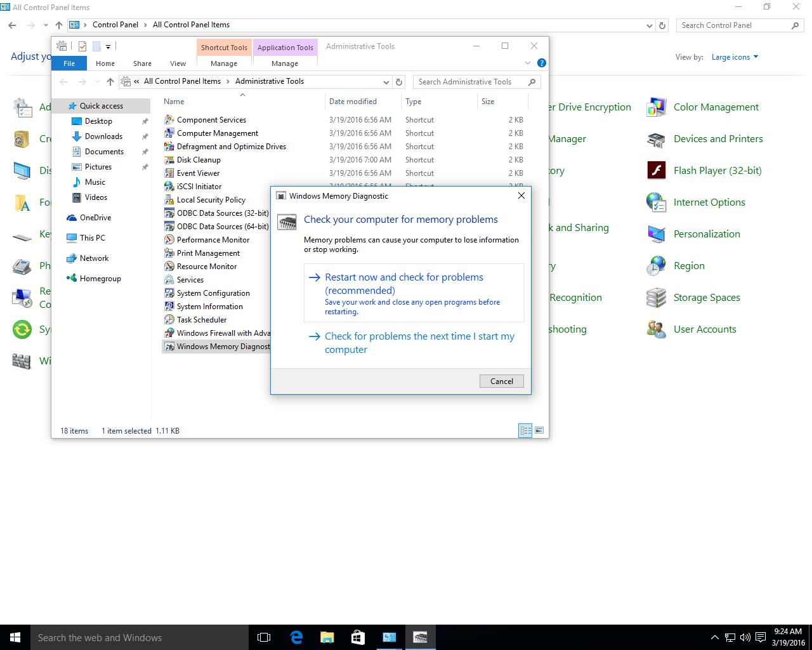Show hidden system tray icons
Viewport: 812px width, 650px height.
coord(714,637)
